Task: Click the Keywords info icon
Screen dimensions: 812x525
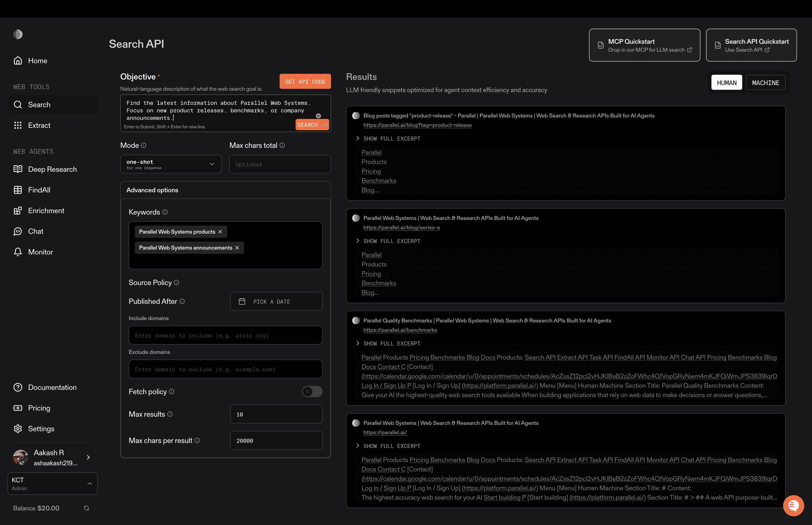Action: pyautogui.click(x=165, y=212)
